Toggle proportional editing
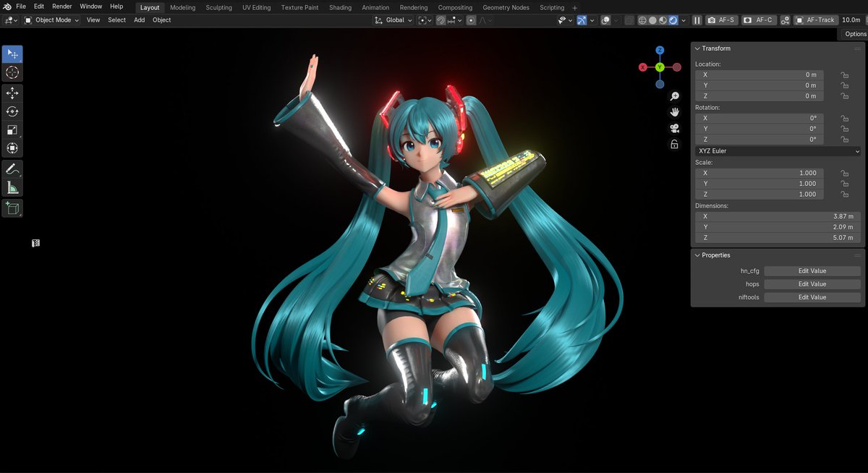This screenshot has height=473, width=868. click(x=471, y=20)
